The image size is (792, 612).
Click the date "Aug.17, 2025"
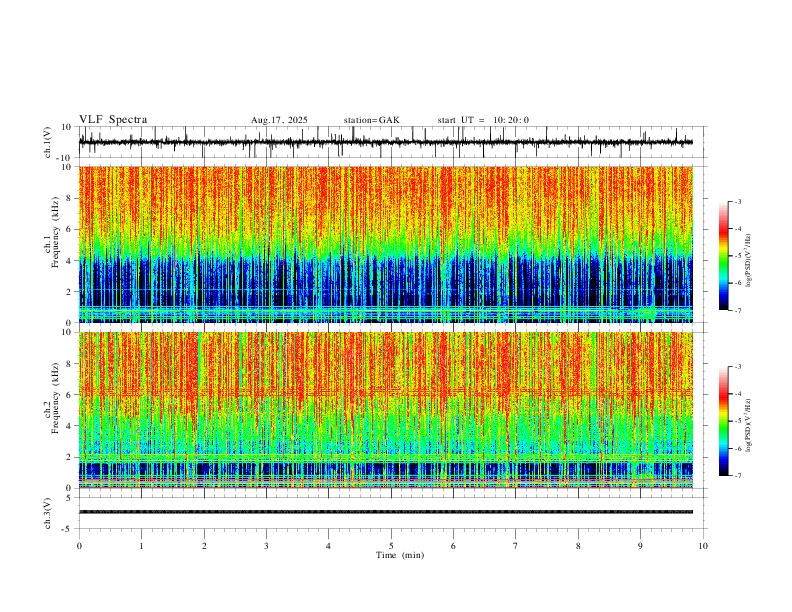tap(279, 120)
